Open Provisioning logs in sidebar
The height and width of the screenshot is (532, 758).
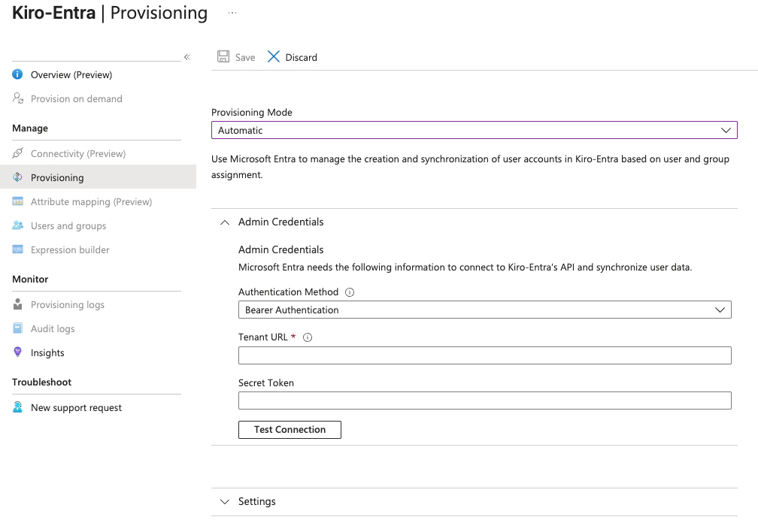[68, 304]
